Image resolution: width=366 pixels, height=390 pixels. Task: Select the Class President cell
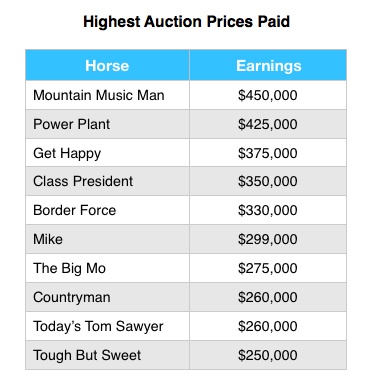point(107,181)
